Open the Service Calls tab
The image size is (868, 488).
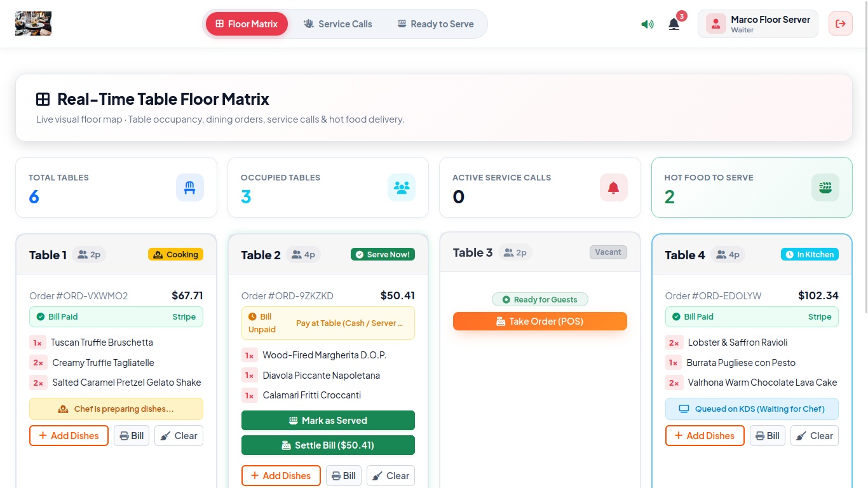coord(338,24)
